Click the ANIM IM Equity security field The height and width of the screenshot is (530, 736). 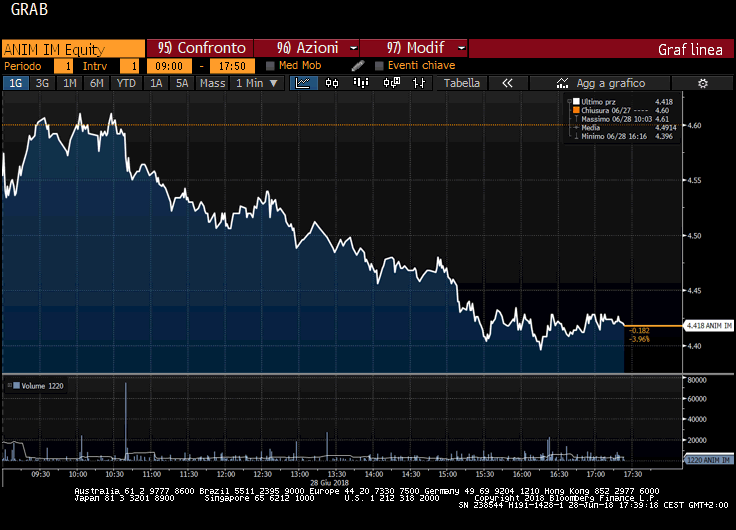pyautogui.click(x=73, y=49)
